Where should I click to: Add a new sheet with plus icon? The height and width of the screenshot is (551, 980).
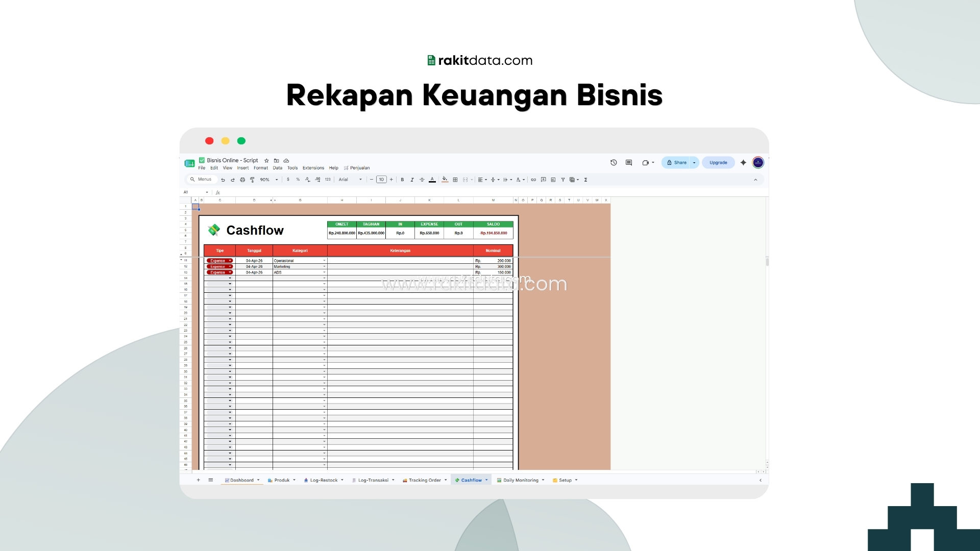[x=199, y=480]
